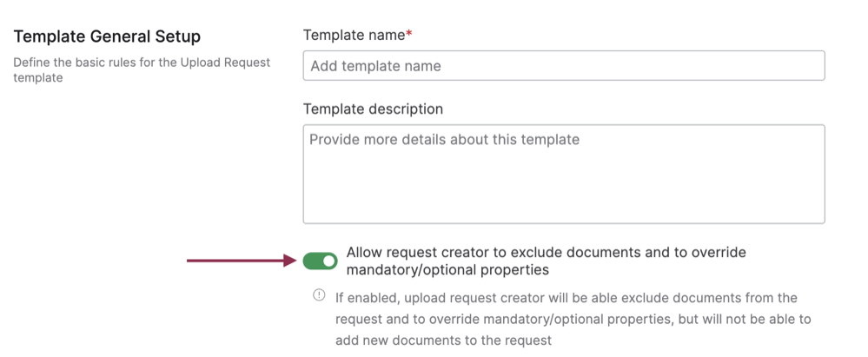Focus the Template name input field
Screen dimensions: 868x357
[563, 66]
